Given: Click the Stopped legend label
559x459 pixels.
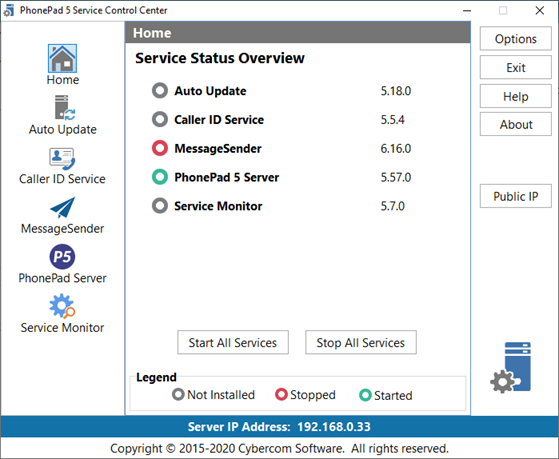Looking at the screenshot, I should point(313,395).
